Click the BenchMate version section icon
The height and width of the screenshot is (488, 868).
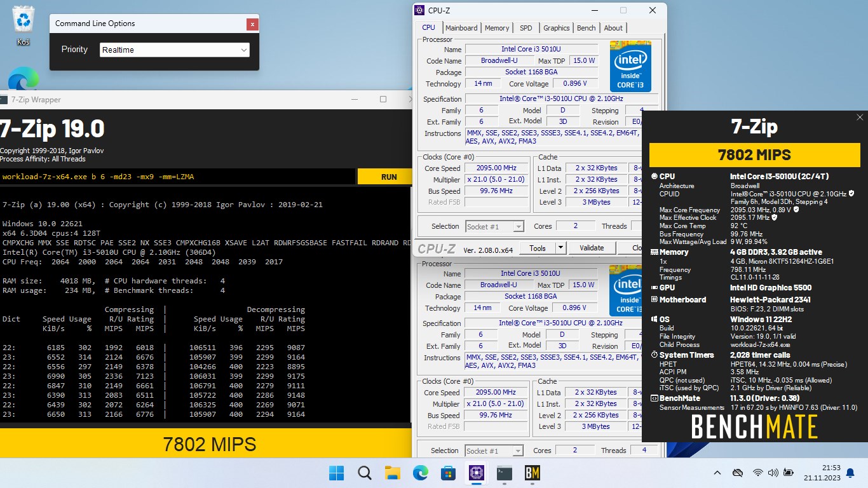click(654, 398)
